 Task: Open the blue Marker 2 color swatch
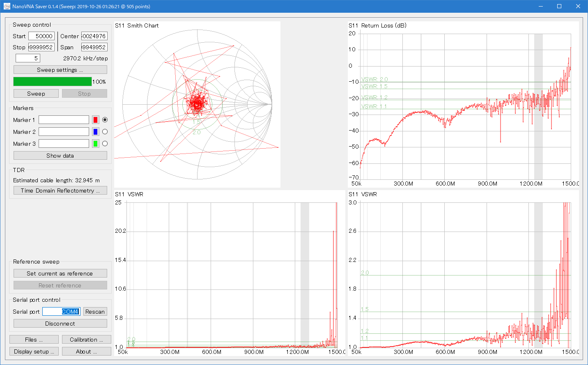click(95, 132)
